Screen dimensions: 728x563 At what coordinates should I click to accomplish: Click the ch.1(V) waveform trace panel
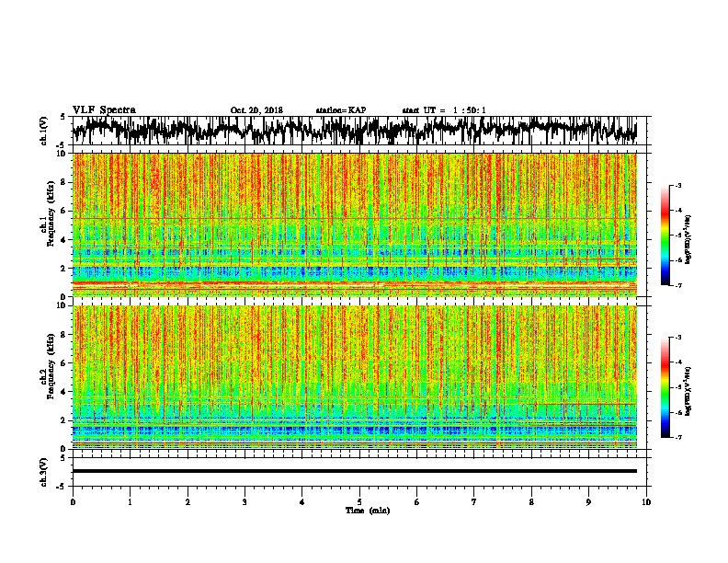click(354, 131)
